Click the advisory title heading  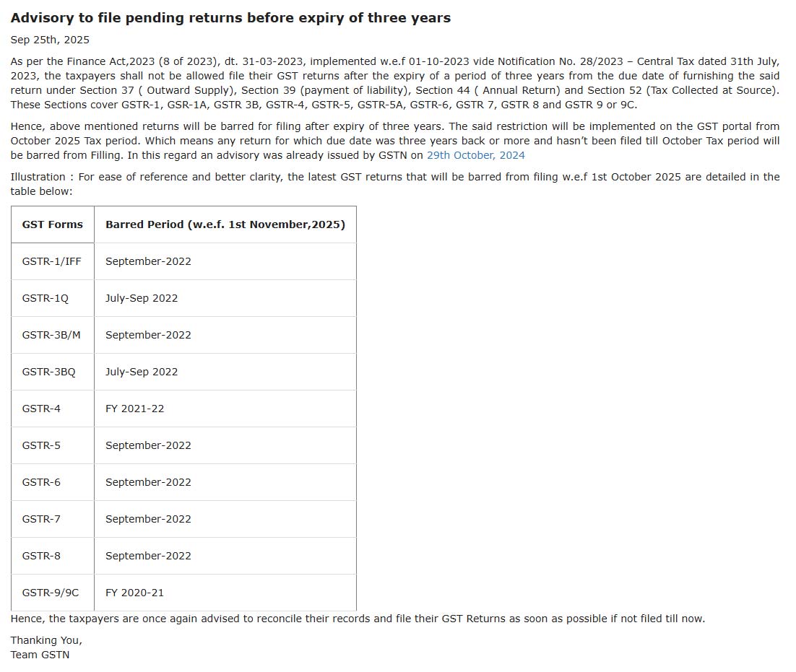[230, 18]
